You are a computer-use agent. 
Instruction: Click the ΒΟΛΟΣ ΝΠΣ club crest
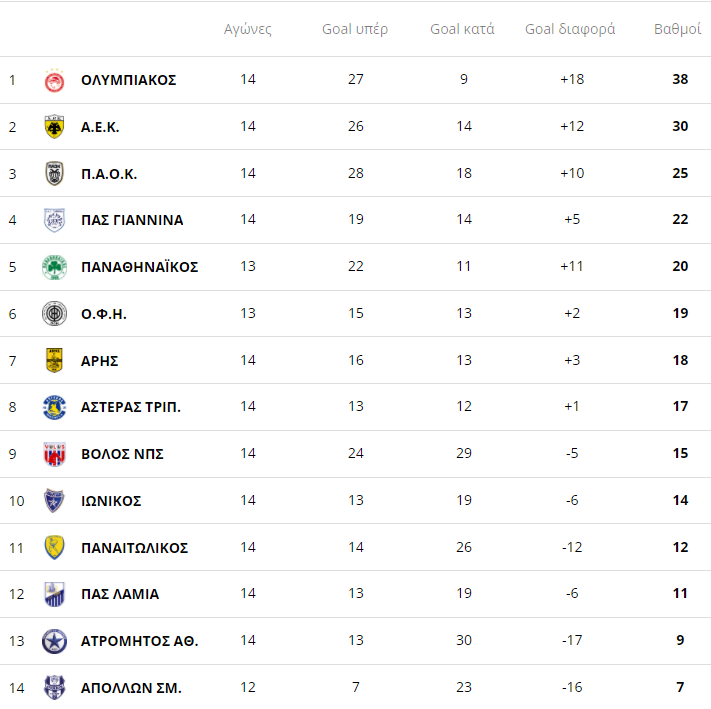pyautogui.click(x=54, y=454)
